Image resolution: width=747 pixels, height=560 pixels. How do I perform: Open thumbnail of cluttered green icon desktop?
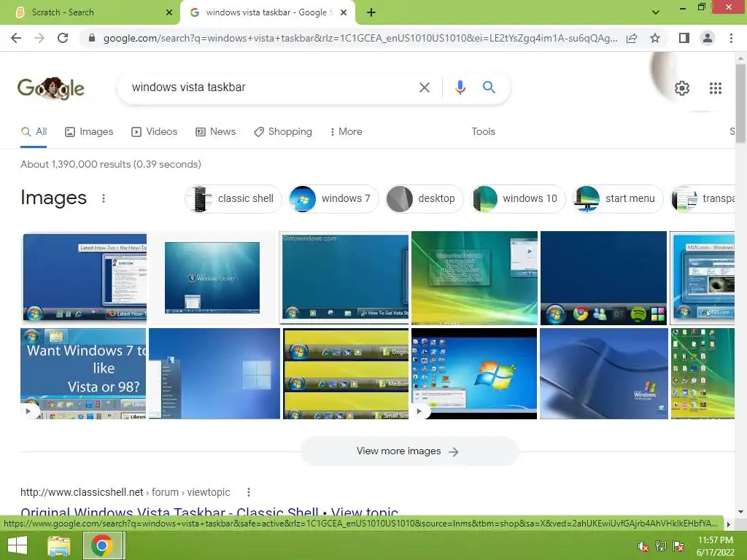click(x=703, y=374)
